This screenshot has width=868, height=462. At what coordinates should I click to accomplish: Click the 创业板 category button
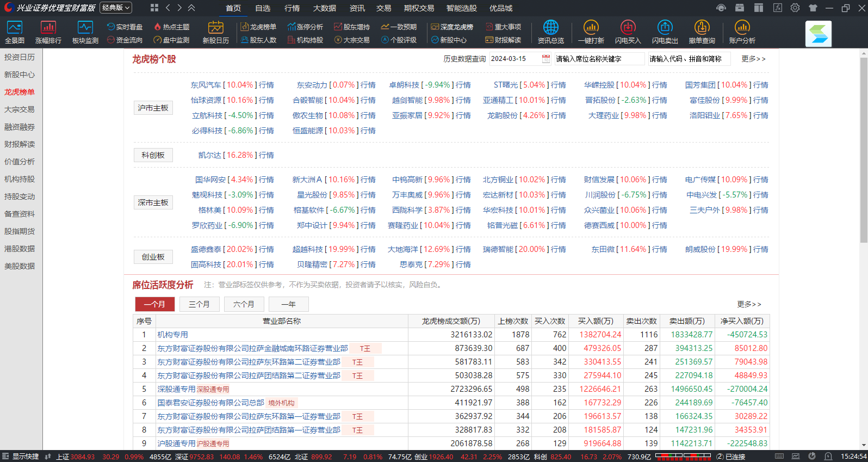(153, 257)
